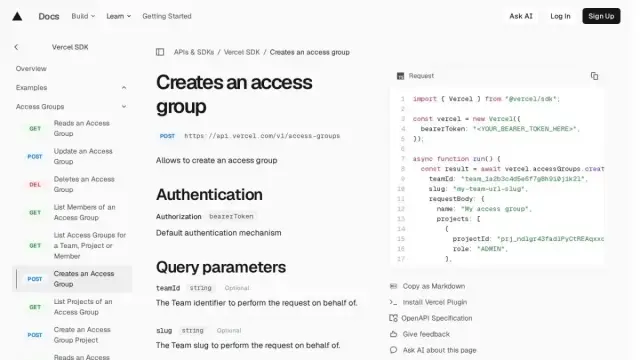Click the POST badge beside endpoint URL

tap(167, 136)
